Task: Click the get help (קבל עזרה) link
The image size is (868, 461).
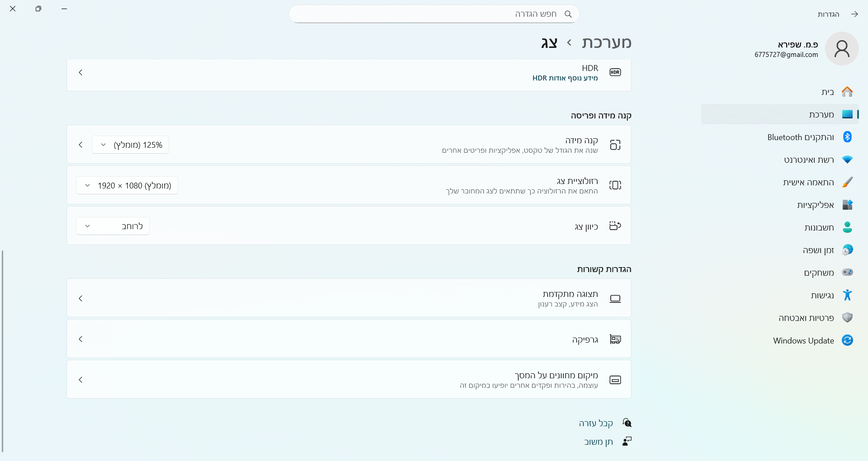Action: pos(595,423)
